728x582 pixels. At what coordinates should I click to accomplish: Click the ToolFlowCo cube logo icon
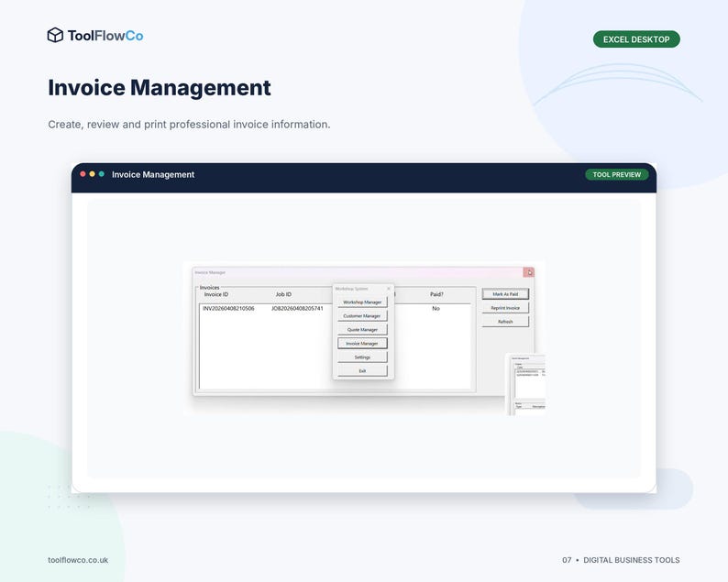(x=55, y=35)
